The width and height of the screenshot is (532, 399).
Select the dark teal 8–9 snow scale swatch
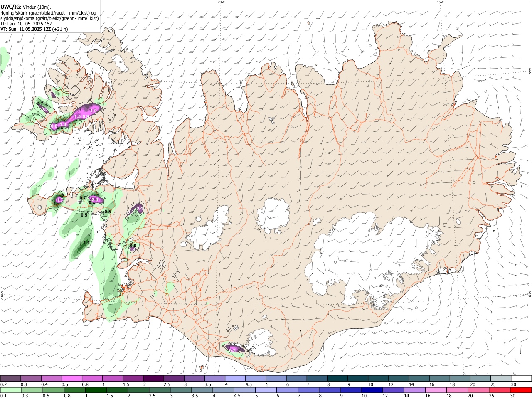pos(337,378)
